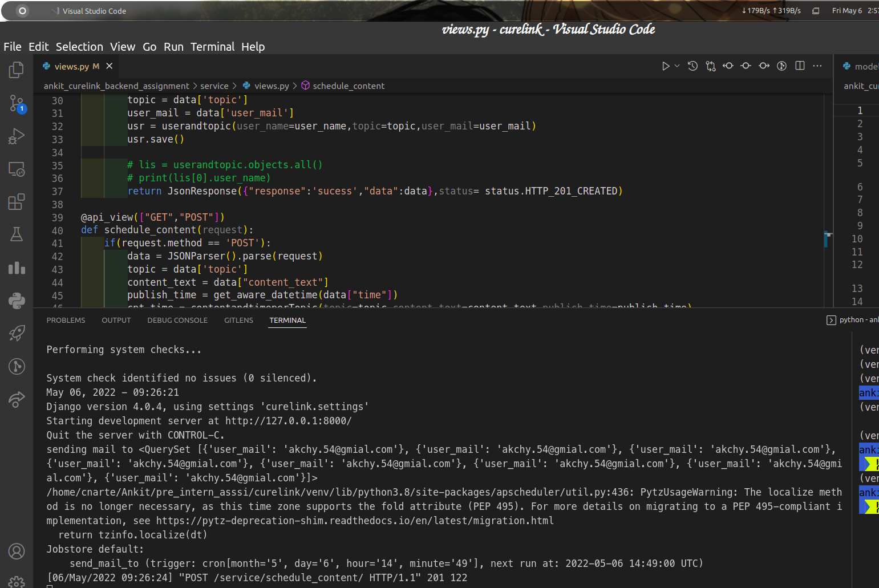
Task: Expand the schedule_content breadcrumb symbol
Action: (x=343, y=86)
